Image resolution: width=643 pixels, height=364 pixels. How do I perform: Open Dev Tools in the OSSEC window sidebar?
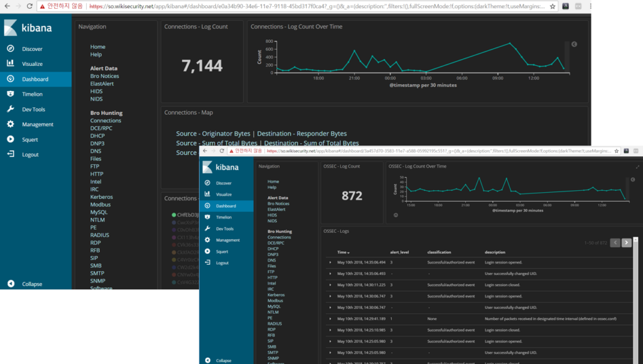[224, 228]
